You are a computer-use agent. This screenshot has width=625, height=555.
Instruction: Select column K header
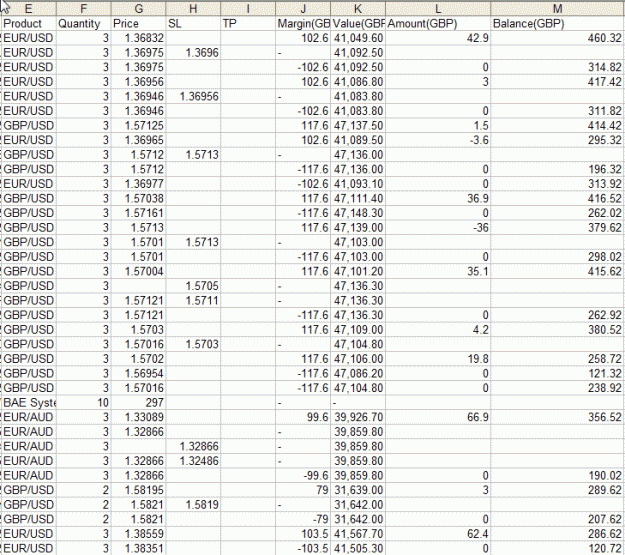358,8
